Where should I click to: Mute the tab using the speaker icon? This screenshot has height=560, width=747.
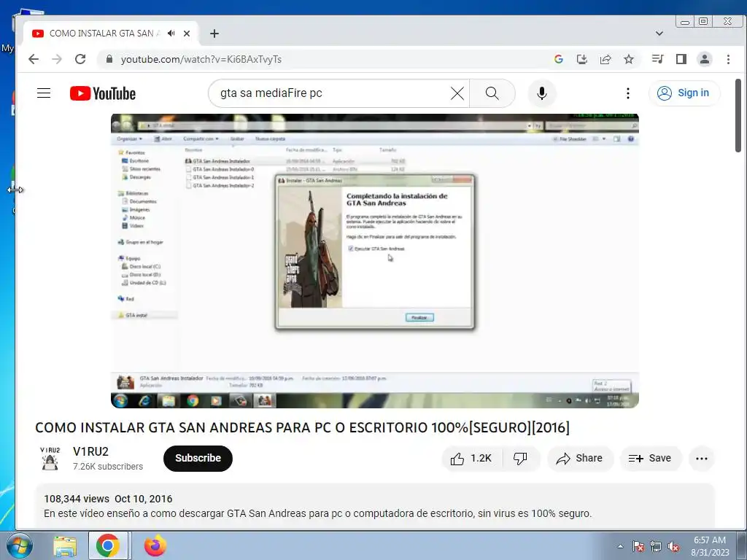[x=171, y=34]
